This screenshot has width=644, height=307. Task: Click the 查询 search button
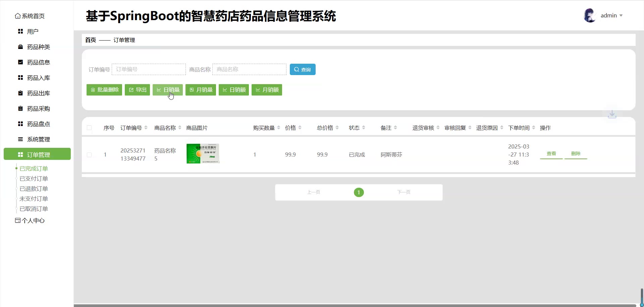pyautogui.click(x=302, y=69)
